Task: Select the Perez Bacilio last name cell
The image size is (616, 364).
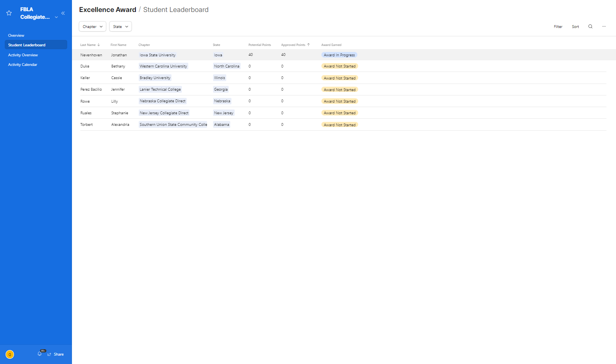Action: tap(91, 90)
